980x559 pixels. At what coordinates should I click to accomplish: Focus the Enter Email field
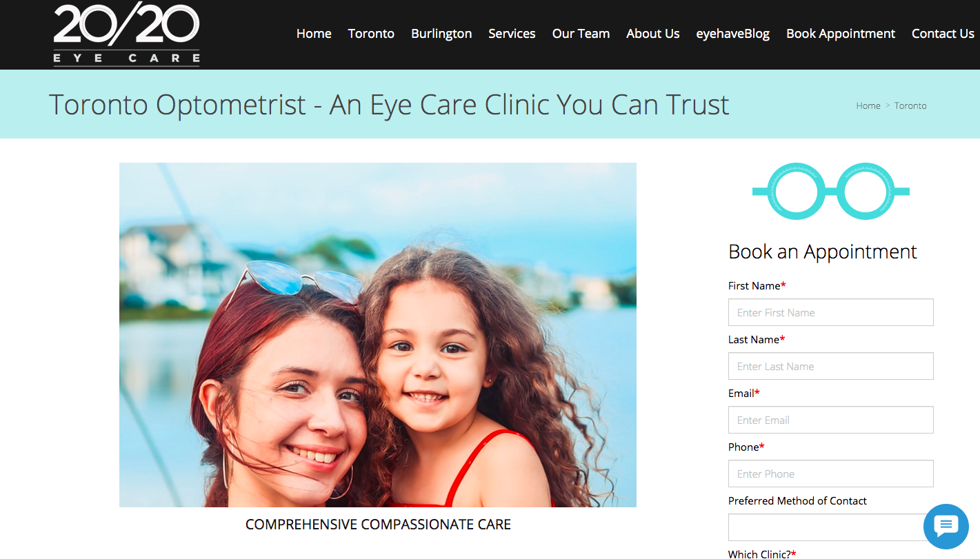click(831, 420)
